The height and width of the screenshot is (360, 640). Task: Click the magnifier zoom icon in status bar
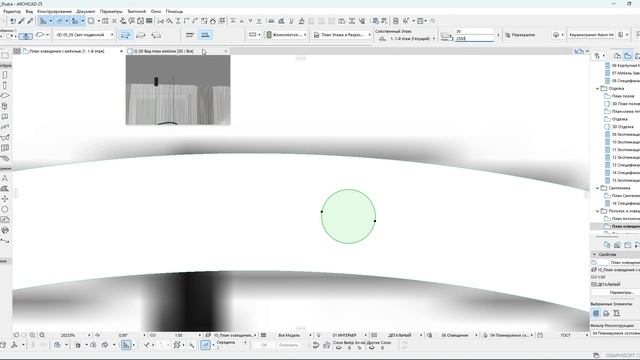click(x=42, y=335)
